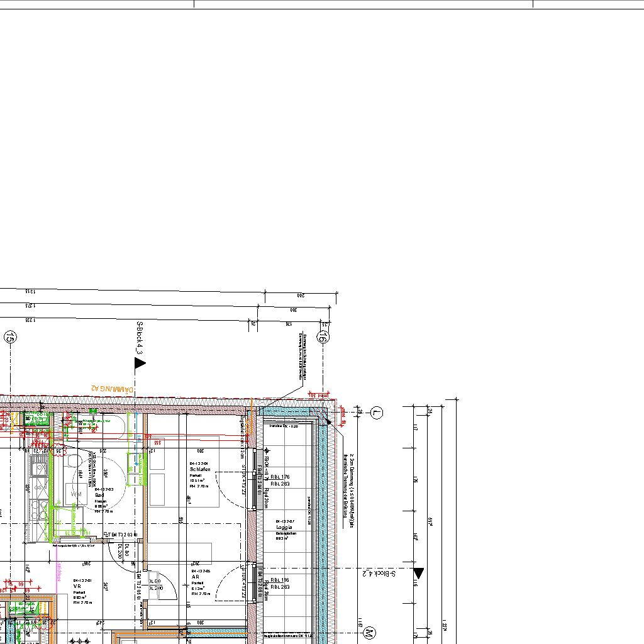Click the FBOK +10.71 level marker symbol
The image size is (644, 644).
[267, 450]
